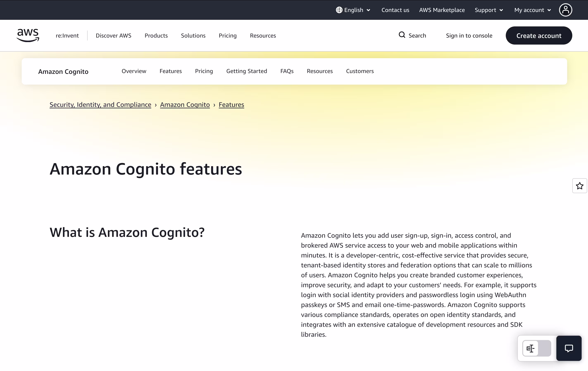Expand the My account dropdown
Viewport: 588px width, 371px height.
point(533,10)
